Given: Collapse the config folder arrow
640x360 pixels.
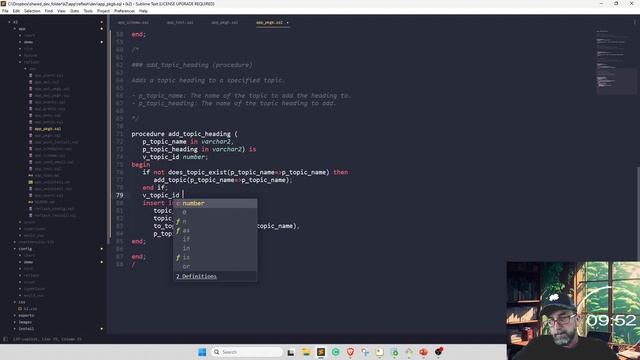Looking at the screenshot, I should (x=15, y=249).
